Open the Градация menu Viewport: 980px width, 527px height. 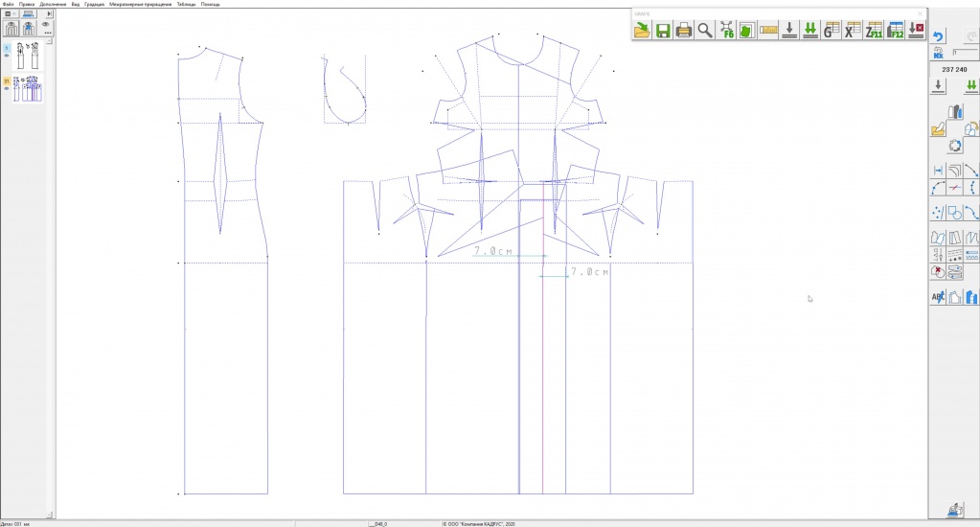tap(95, 4)
